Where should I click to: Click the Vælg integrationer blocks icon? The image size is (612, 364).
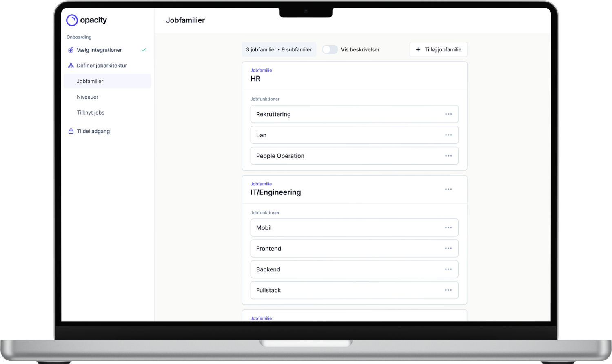[71, 50]
